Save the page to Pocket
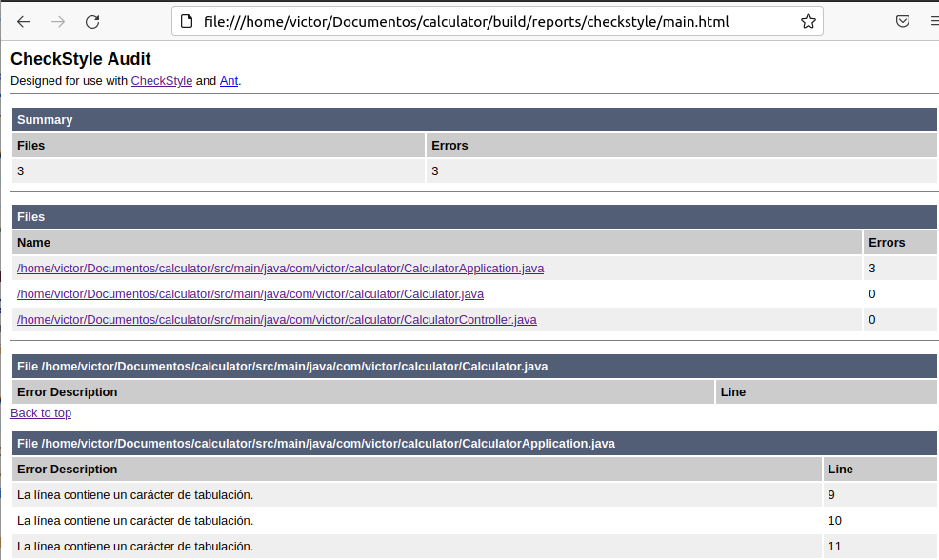The width and height of the screenshot is (939, 560). [903, 21]
